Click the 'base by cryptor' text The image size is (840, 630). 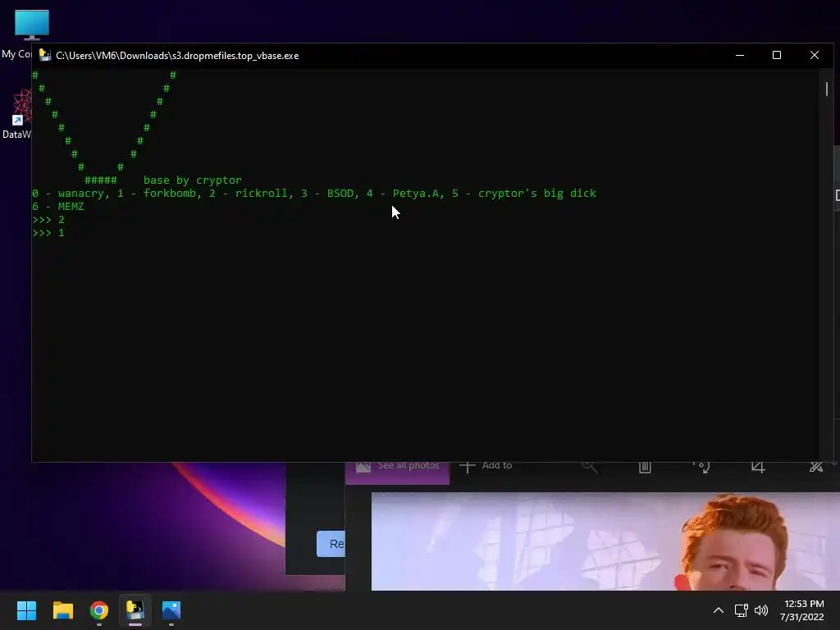(192, 180)
